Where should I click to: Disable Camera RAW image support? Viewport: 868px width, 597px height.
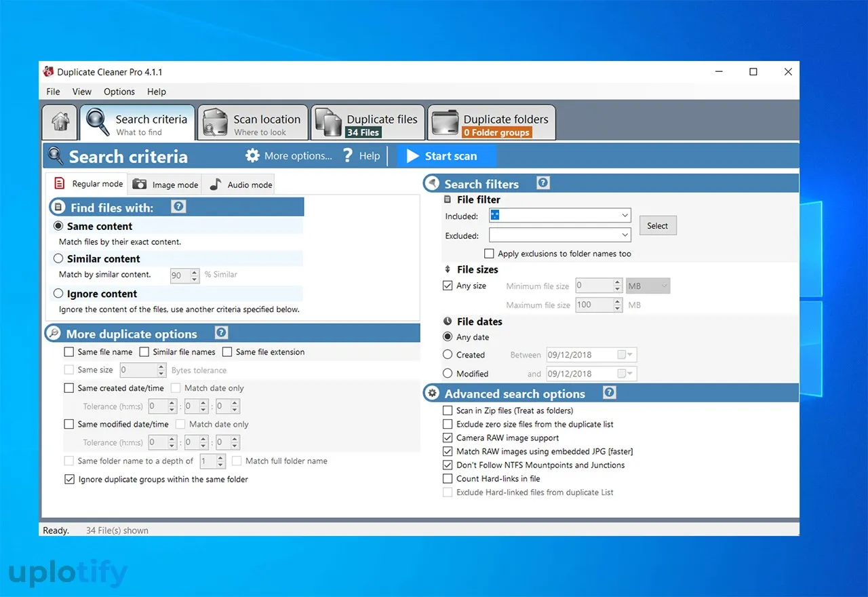tap(448, 438)
